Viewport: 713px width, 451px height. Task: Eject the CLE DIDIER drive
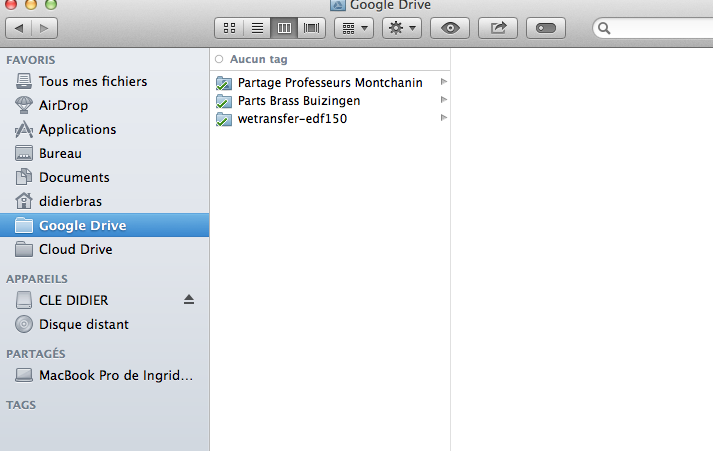[189, 300]
